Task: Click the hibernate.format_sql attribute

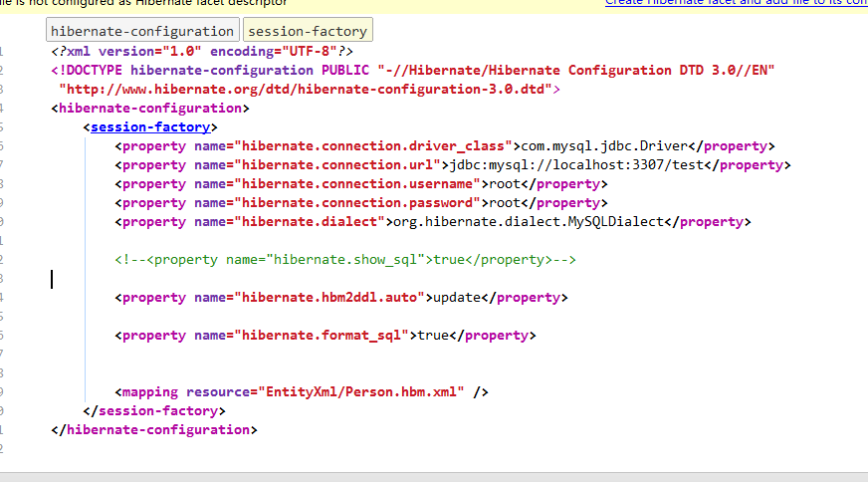Action: tap(322, 336)
